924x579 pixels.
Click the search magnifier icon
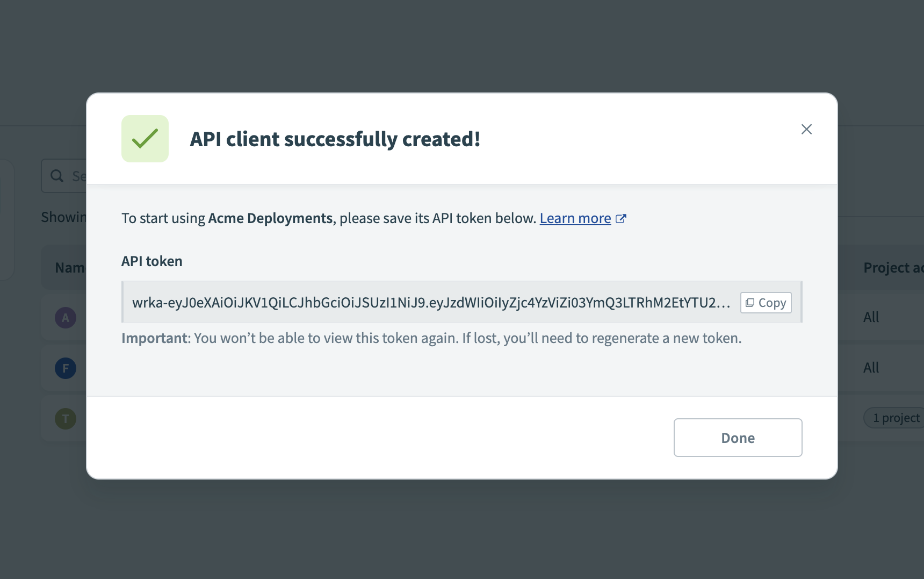click(57, 176)
